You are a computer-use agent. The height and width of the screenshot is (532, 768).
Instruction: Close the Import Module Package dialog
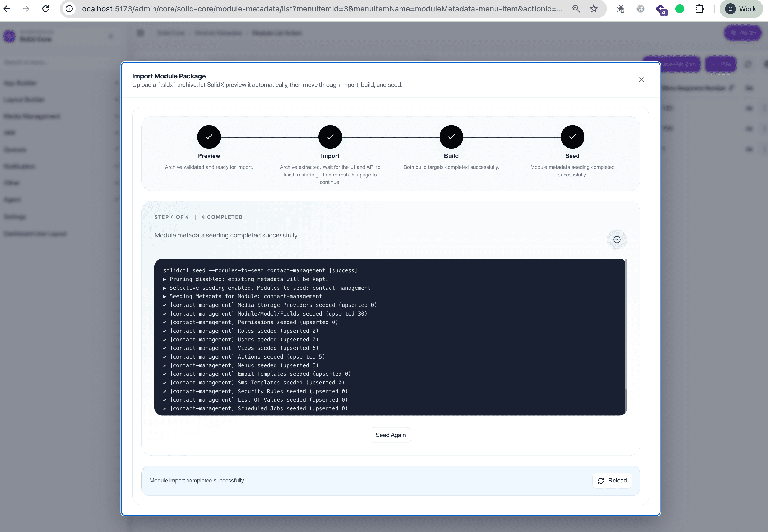[x=641, y=80]
